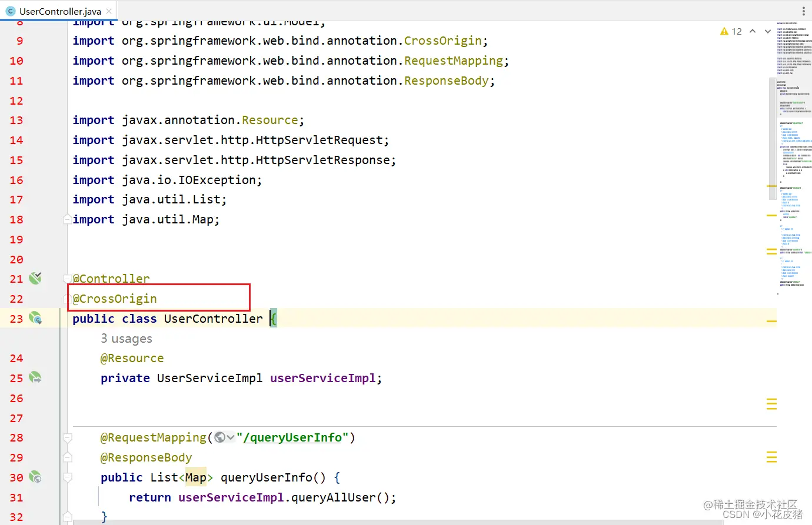The width and height of the screenshot is (812, 525).
Task: Click the yellow warning stripe next to line 29
Action: point(771,457)
